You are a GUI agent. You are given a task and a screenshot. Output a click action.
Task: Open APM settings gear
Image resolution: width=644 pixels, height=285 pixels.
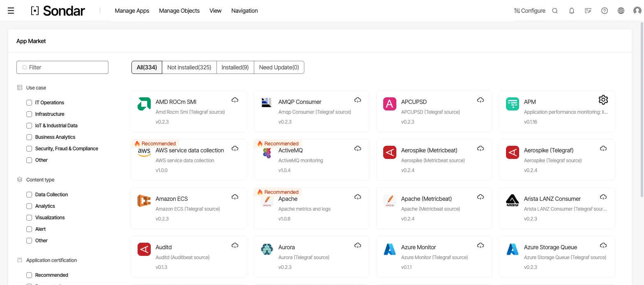click(603, 99)
